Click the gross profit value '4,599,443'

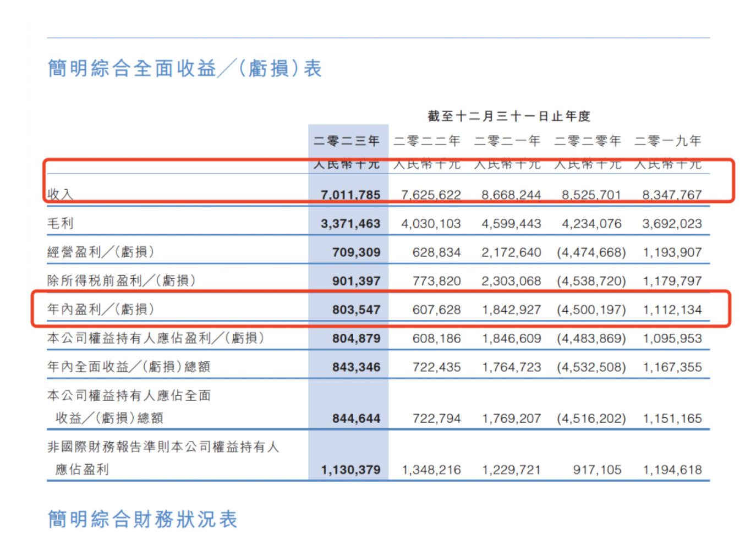click(511, 224)
